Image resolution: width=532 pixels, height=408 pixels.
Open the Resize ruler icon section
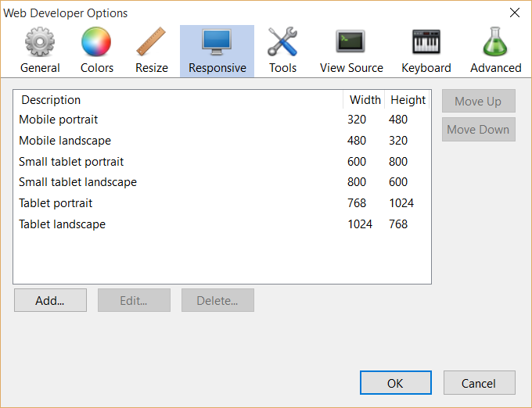coord(151,41)
